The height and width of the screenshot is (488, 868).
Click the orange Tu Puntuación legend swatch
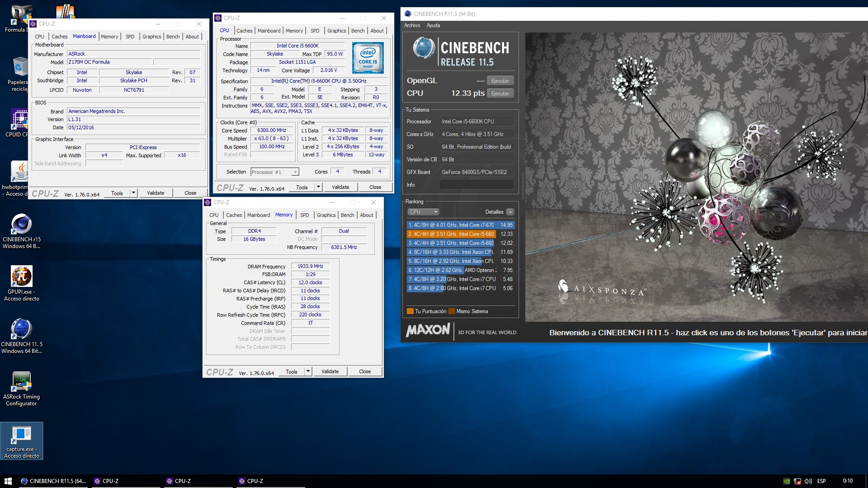coord(410,311)
